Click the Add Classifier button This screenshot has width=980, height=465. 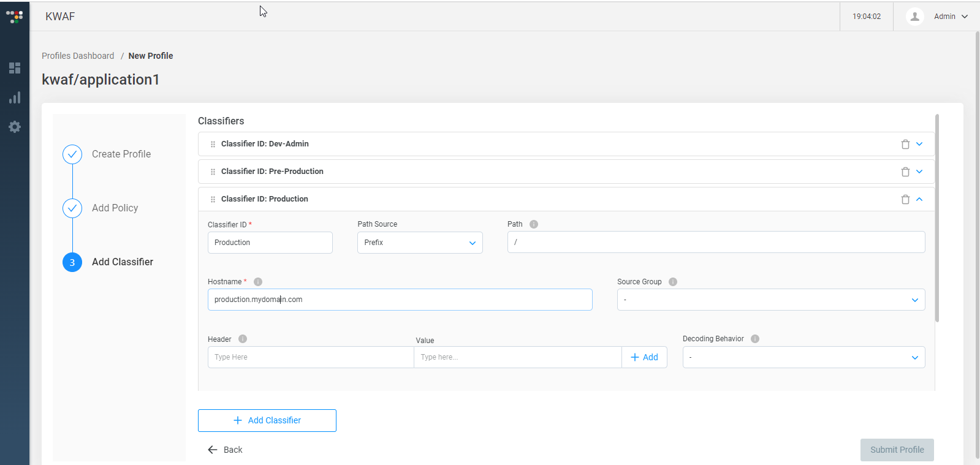pos(267,420)
